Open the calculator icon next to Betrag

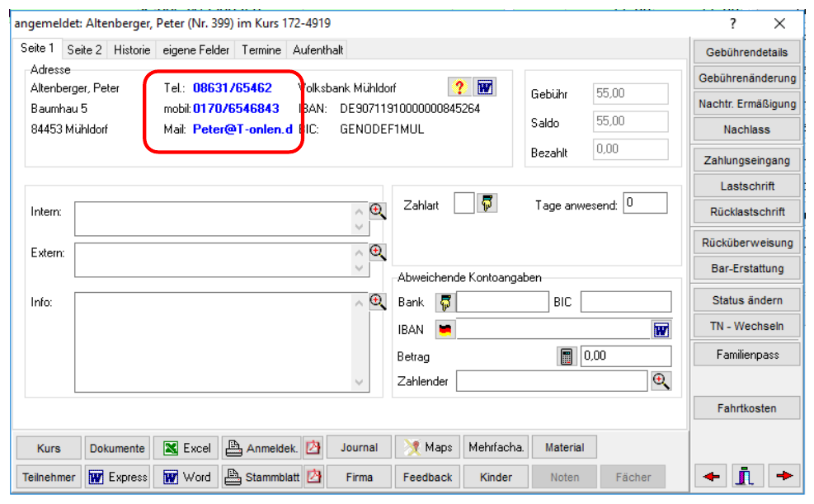pyautogui.click(x=567, y=356)
